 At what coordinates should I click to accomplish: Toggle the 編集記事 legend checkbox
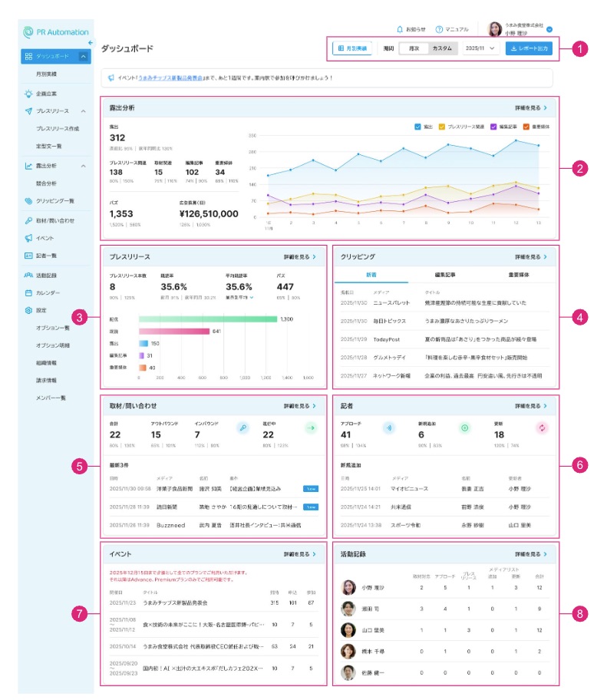[493, 126]
